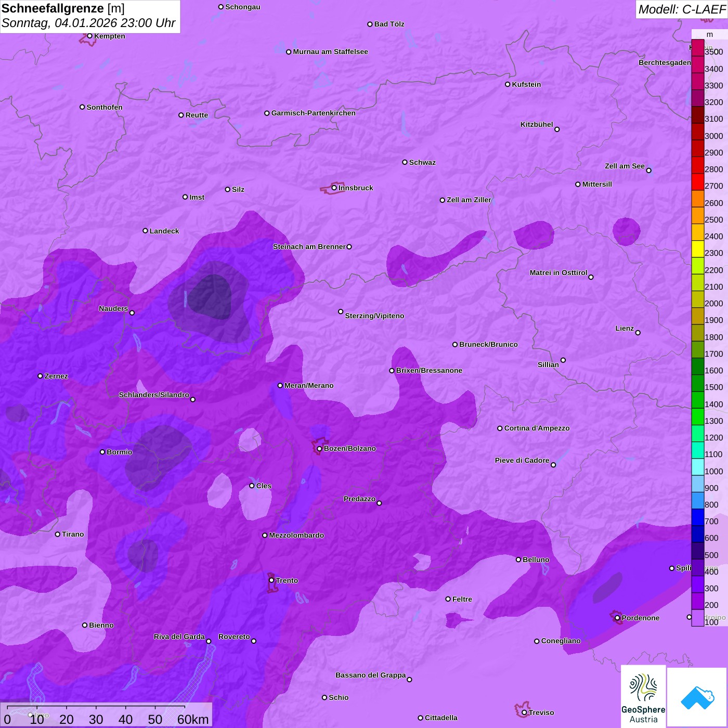This screenshot has width=728, height=728.
Task: Select the Kufstein label
Action: (x=526, y=84)
